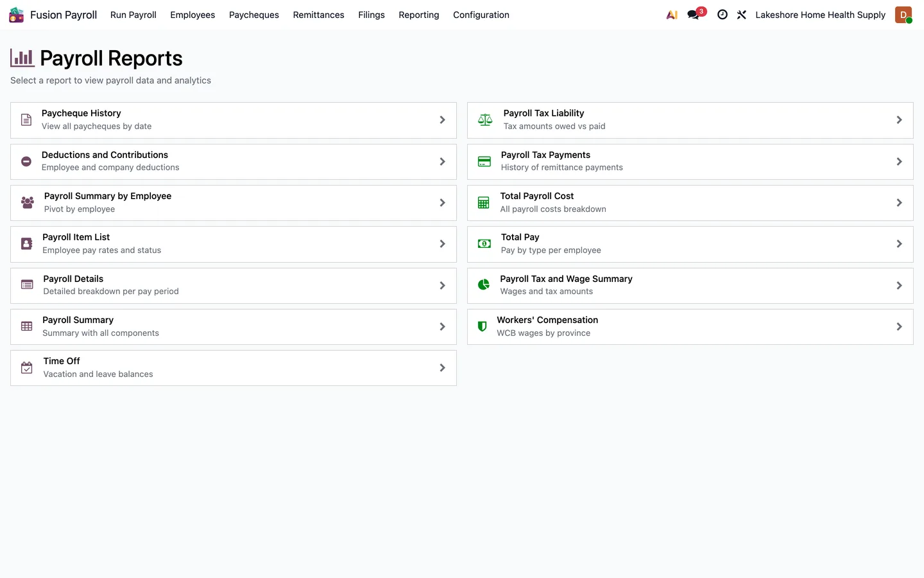The height and width of the screenshot is (578, 924).
Task: Click the Payroll Summary by Employee people icon
Action: point(28,203)
